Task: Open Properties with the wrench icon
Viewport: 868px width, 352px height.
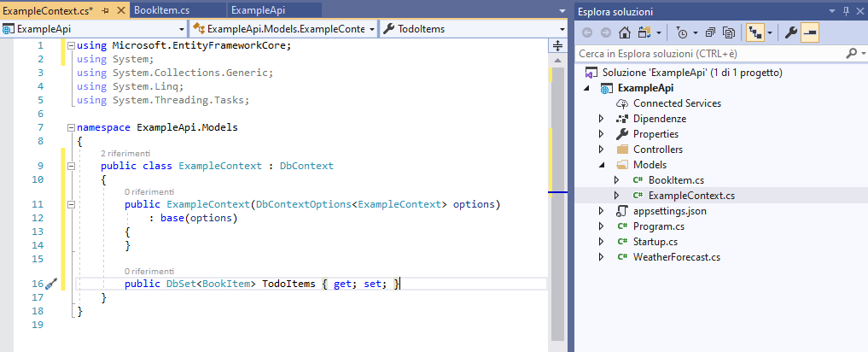Action: point(791,33)
